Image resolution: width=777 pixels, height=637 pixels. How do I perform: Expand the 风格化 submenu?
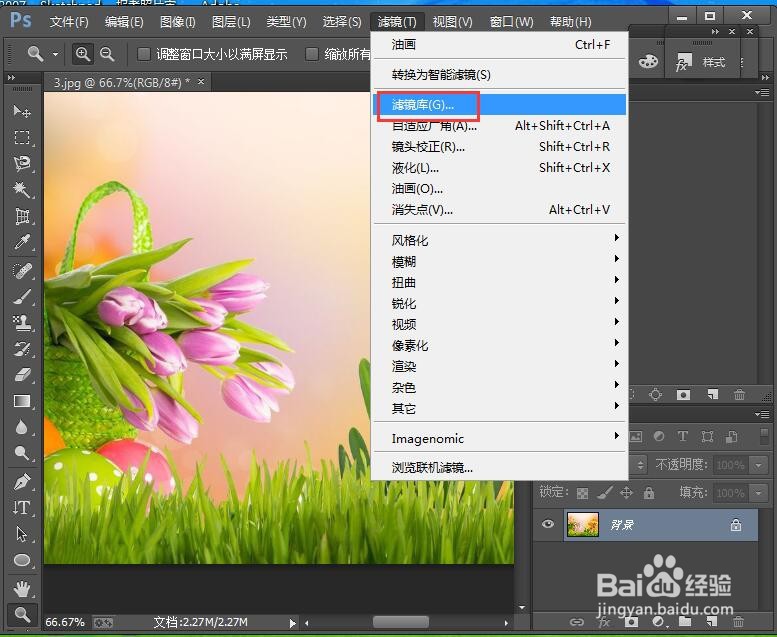[500, 240]
